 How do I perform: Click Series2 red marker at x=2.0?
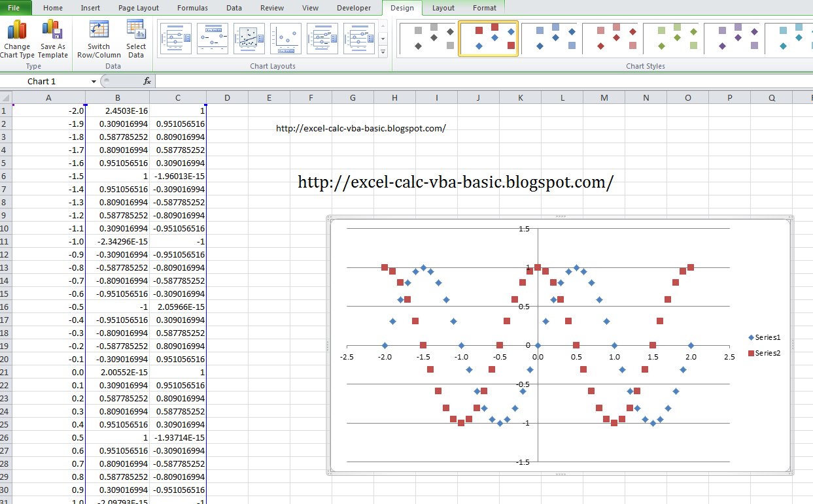click(691, 267)
